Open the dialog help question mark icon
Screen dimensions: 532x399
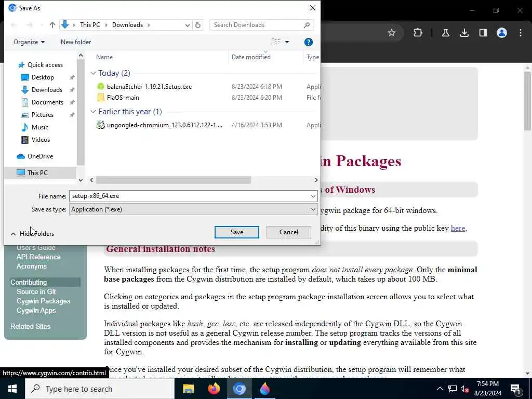click(309, 42)
